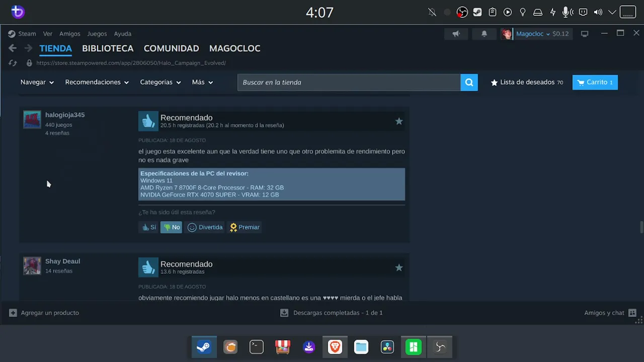Open power management lightning icon

click(x=553, y=12)
